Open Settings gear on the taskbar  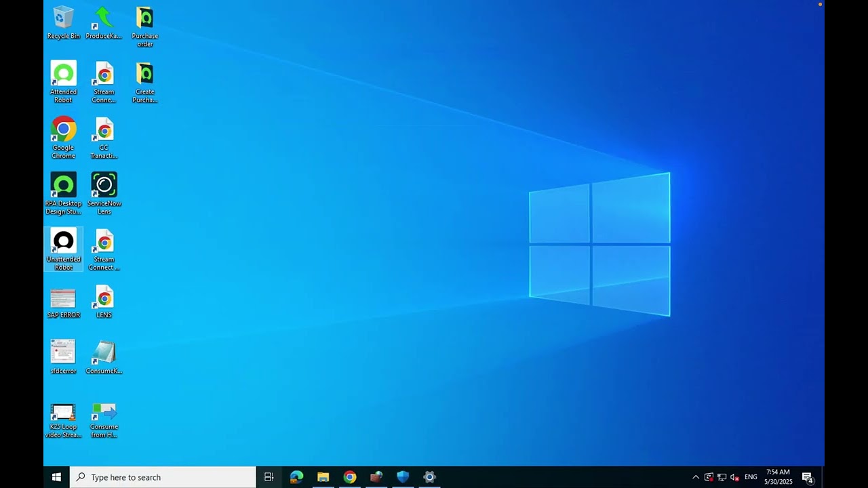429,477
